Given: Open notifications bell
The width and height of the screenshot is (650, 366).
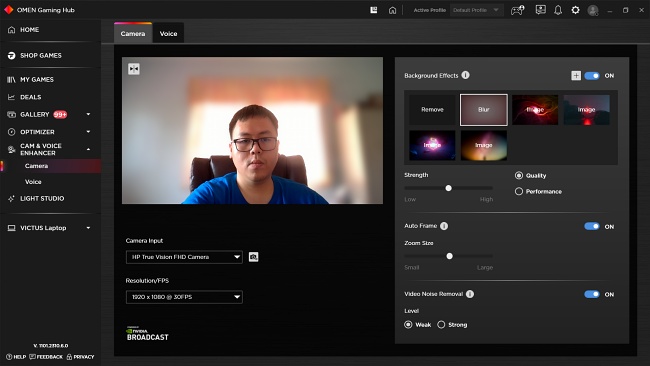Looking at the screenshot, I should click(558, 10).
